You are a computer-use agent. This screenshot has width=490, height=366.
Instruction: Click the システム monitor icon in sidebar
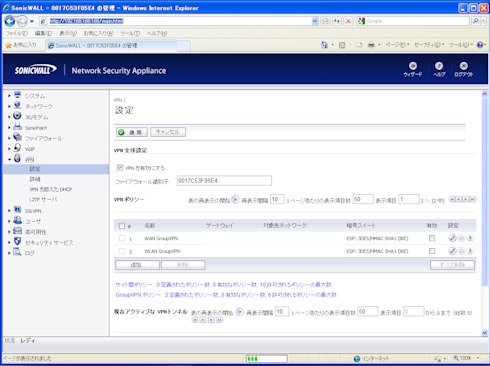(x=18, y=95)
